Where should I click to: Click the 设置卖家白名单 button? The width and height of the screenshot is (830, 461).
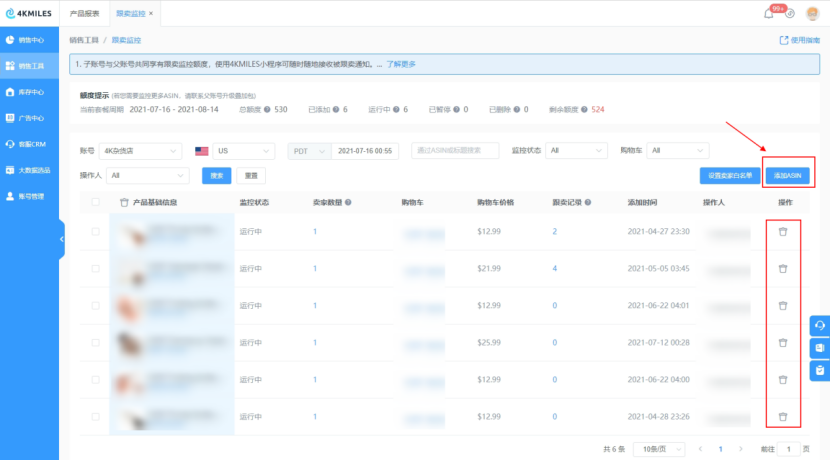click(x=730, y=176)
